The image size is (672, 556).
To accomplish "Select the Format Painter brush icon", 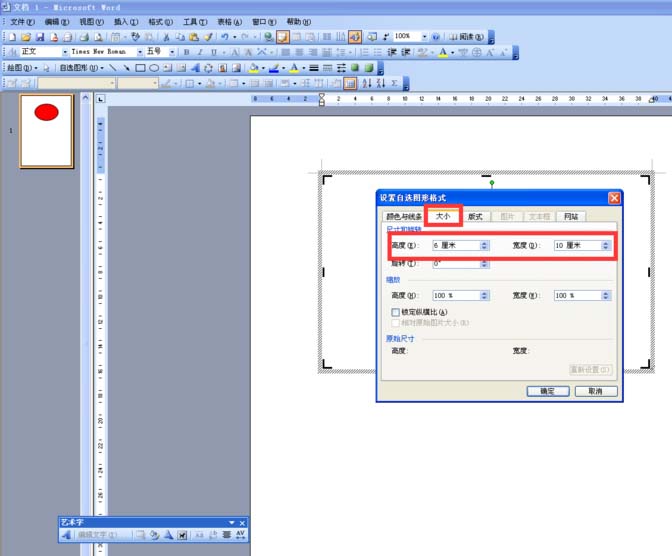I will [208, 37].
